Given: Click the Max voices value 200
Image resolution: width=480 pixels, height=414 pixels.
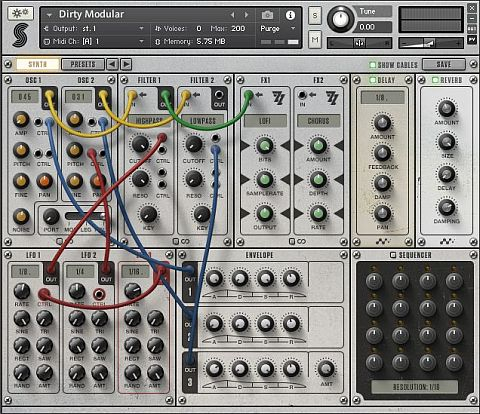Looking at the screenshot, I should tap(238, 29).
